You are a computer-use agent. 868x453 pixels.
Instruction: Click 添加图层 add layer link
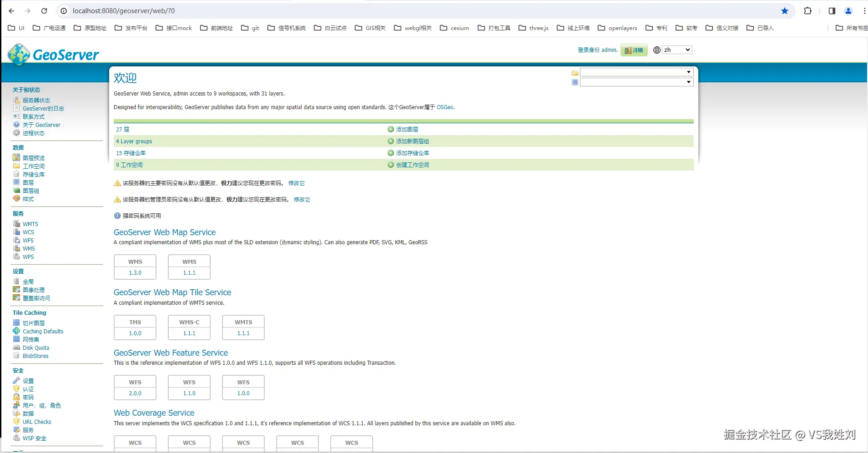pyautogui.click(x=407, y=130)
